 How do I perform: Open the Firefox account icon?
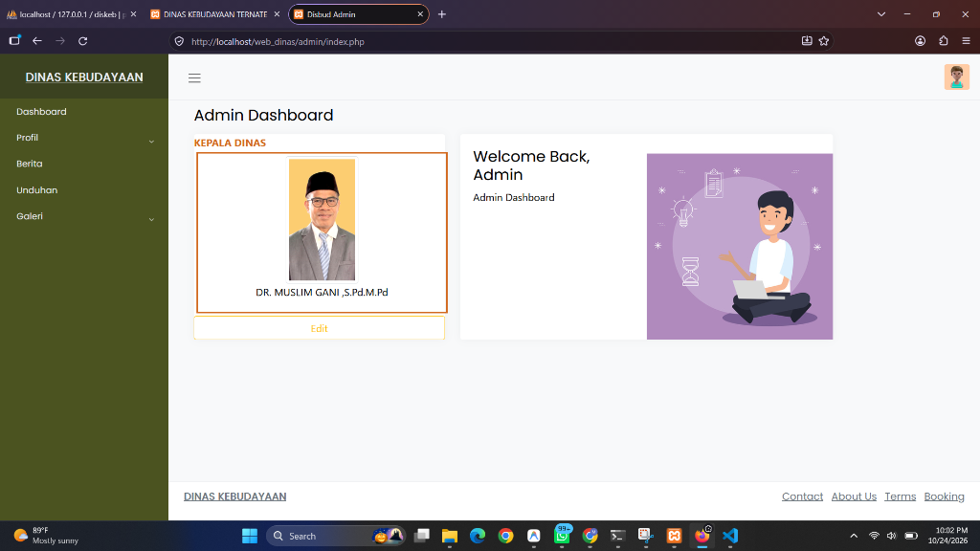(x=920, y=41)
